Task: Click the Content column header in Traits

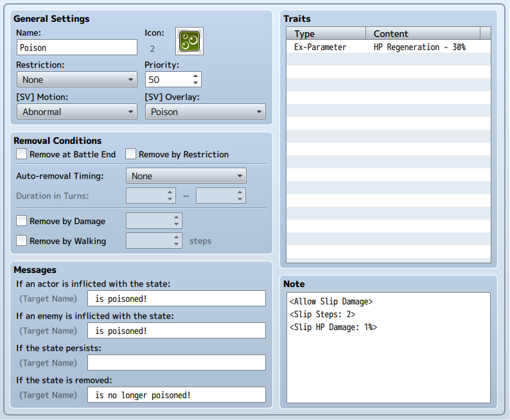Action: tap(423, 33)
